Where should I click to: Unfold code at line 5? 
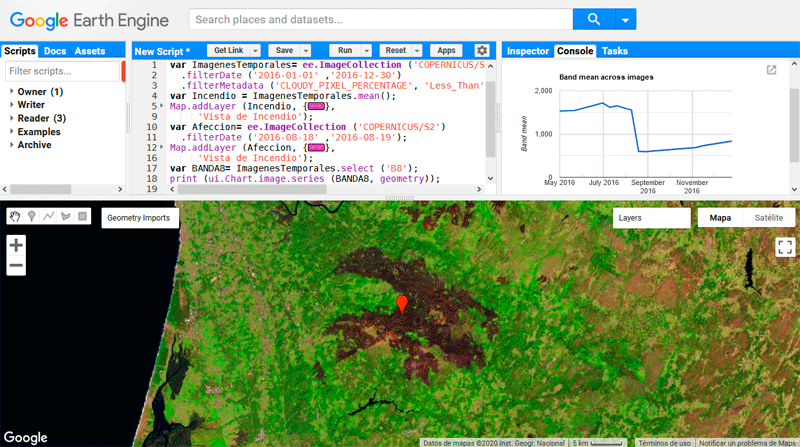pos(162,106)
